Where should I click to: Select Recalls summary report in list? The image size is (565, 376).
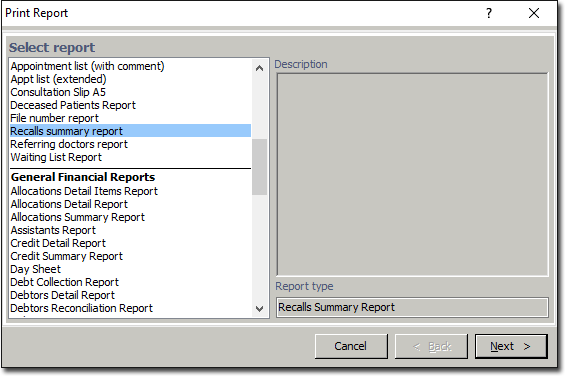tap(130, 131)
